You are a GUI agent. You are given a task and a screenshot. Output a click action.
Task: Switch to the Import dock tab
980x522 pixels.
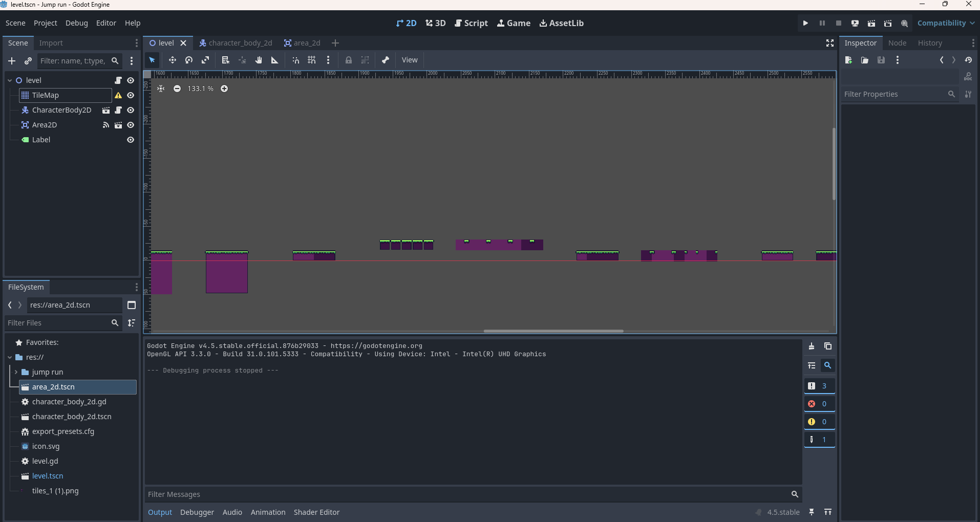51,43
